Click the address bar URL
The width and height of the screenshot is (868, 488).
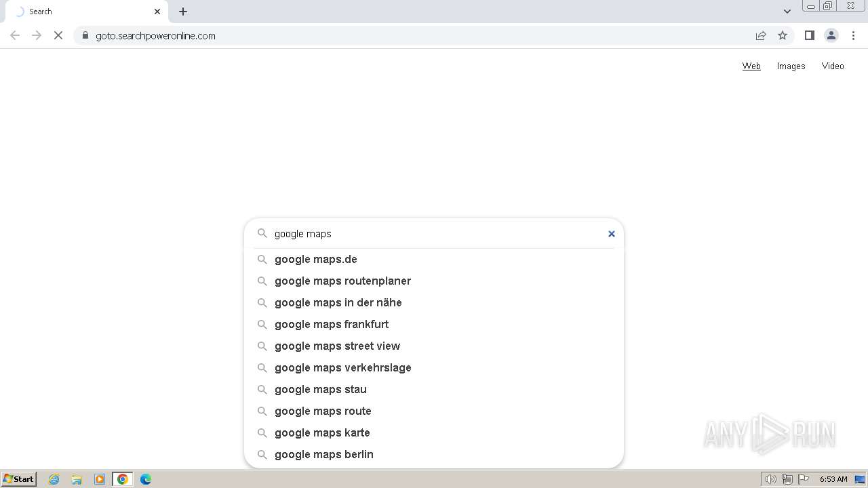coord(155,36)
